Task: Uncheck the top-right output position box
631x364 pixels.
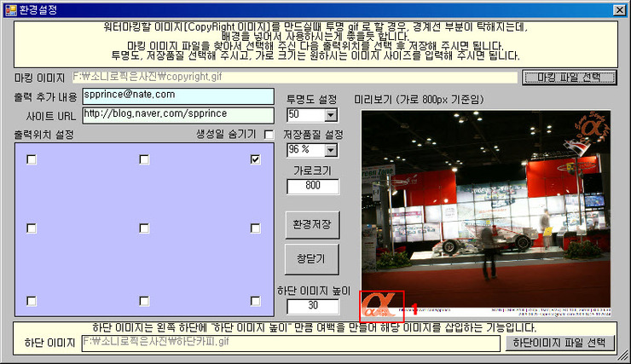Action: (255, 159)
